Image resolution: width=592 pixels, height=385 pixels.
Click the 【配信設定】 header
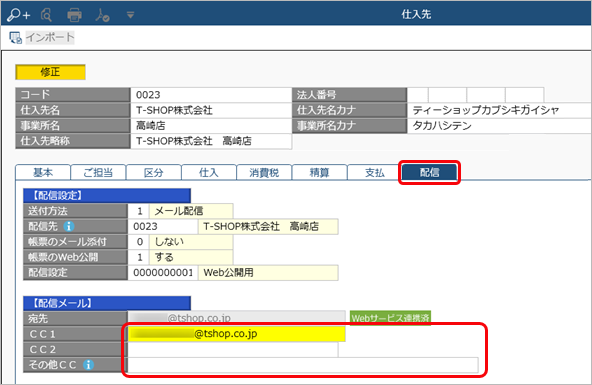107,196
